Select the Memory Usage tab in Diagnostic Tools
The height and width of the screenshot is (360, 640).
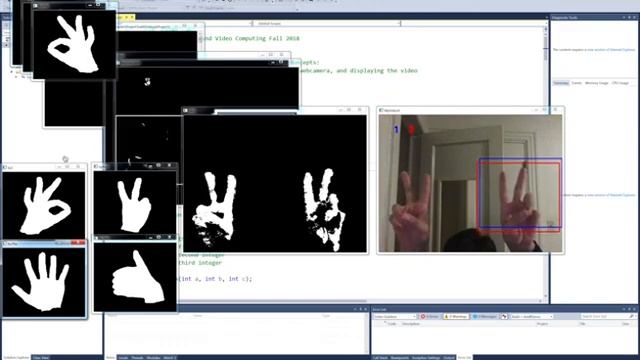coord(596,83)
